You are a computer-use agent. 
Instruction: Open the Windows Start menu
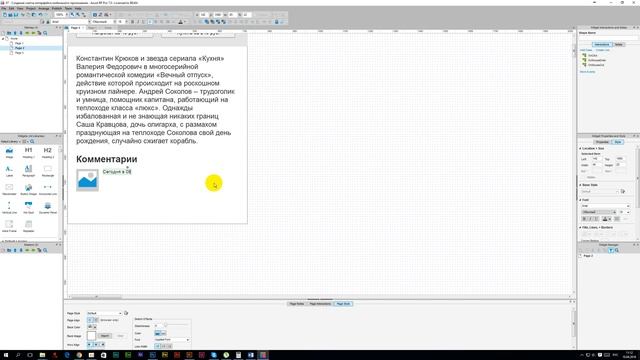[x=6, y=355]
